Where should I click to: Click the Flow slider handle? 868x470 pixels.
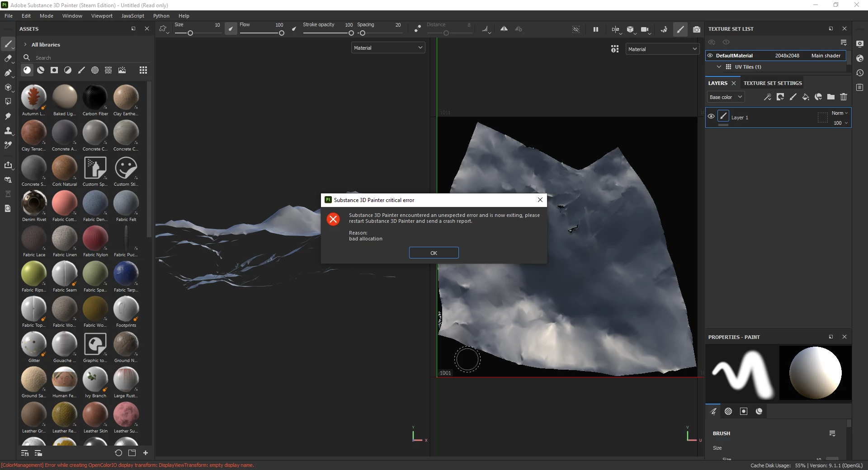[x=282, y=33]
